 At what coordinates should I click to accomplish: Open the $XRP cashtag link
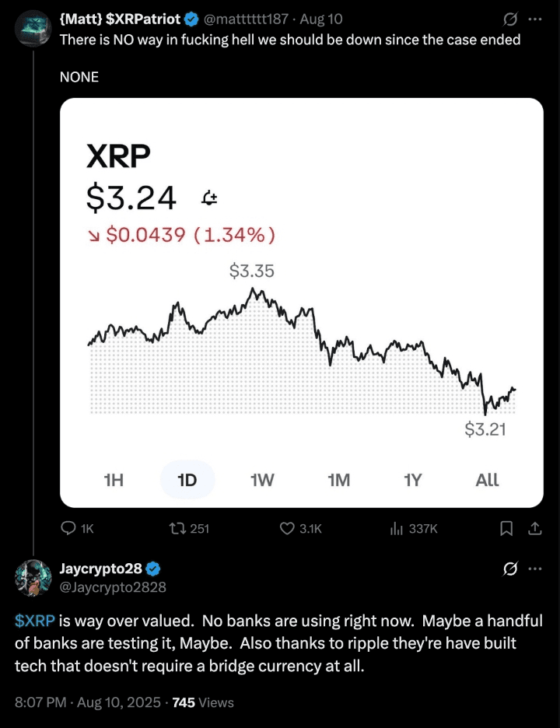pos(35,621)
